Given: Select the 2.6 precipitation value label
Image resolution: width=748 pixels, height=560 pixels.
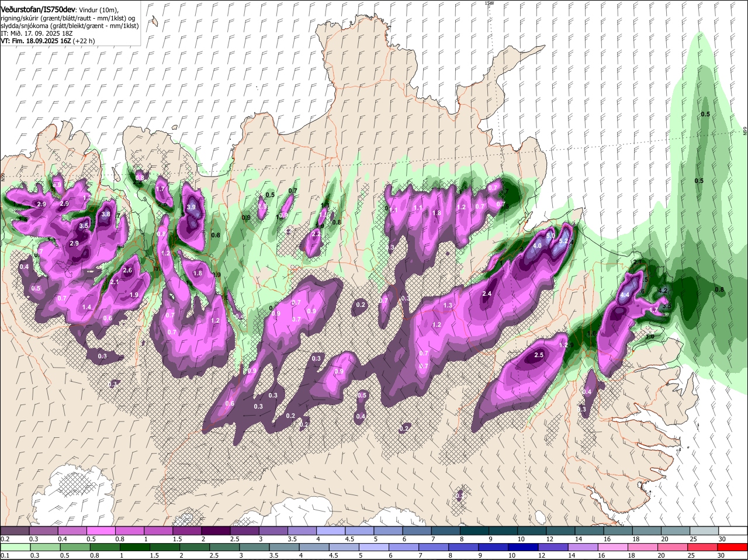Looking at the screenshot, I should point(128,271).
